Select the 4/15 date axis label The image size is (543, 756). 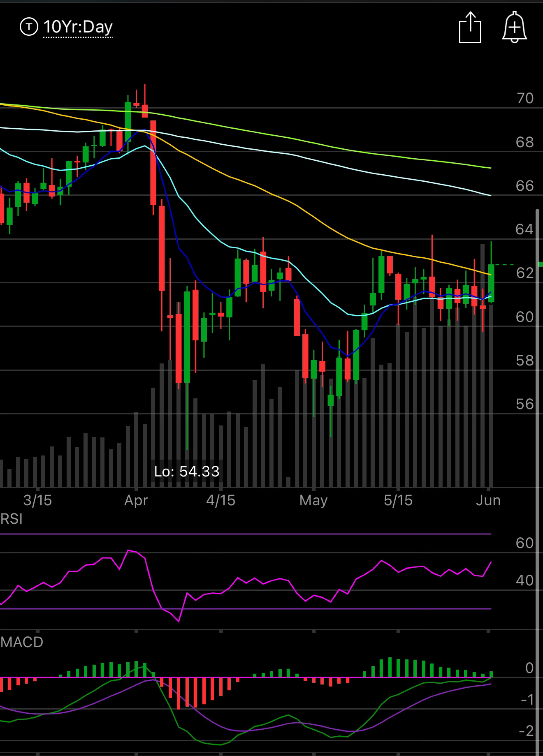[221, 500]
